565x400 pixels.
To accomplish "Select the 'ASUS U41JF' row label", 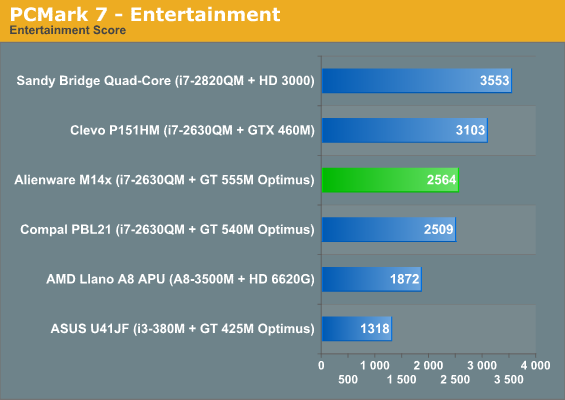I will click(183, 329).
